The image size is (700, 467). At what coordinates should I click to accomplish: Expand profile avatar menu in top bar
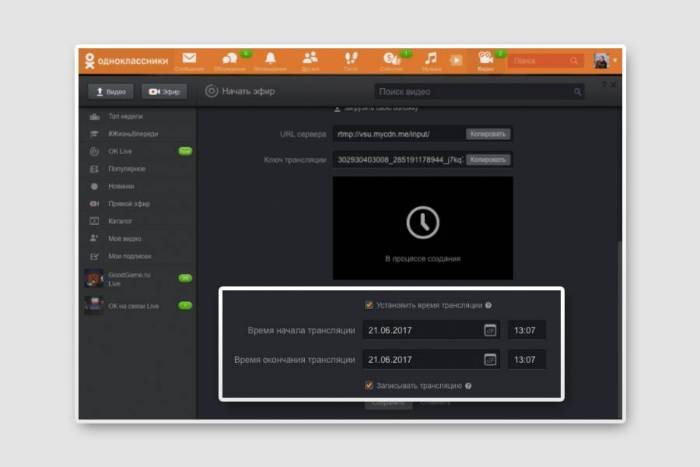coord(603,61)
